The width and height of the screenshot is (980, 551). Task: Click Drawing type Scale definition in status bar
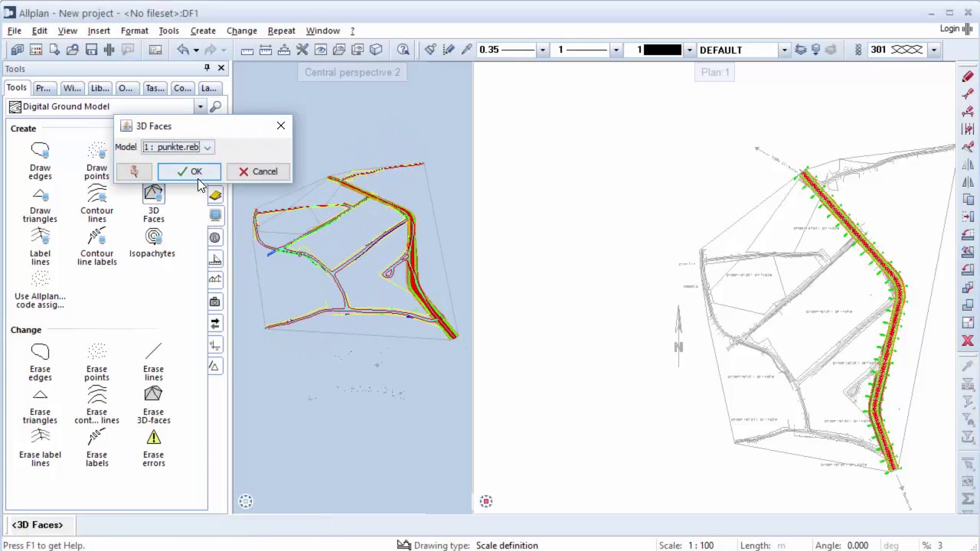point(507,545)
